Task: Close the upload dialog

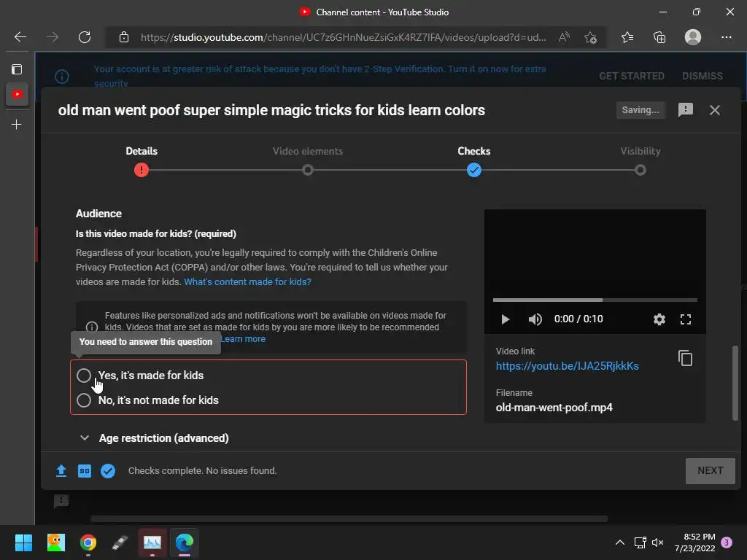Action: [715, 110]
